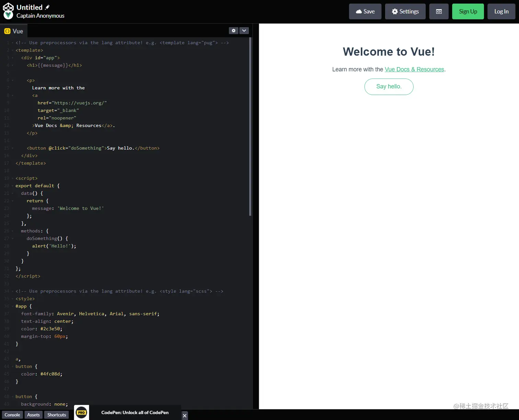Click the color value #4fc08d in code
The width and height of the screenshot is (519, 420).
(50, 374)
